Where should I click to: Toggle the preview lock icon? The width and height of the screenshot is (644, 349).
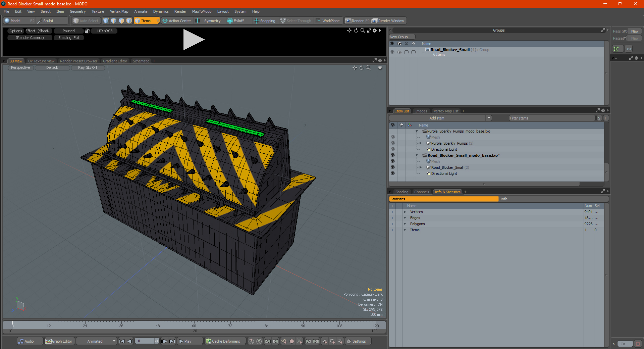point(87,31)
